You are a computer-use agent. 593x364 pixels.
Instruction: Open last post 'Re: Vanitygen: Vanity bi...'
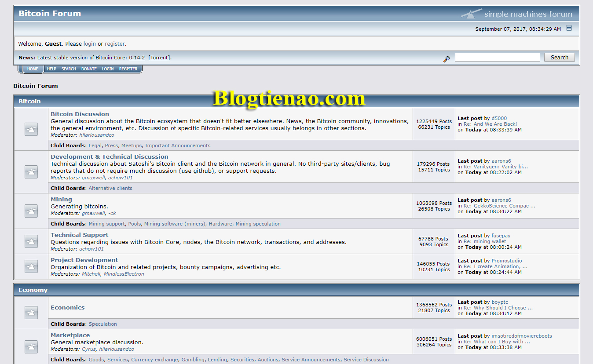coord(496,167)
